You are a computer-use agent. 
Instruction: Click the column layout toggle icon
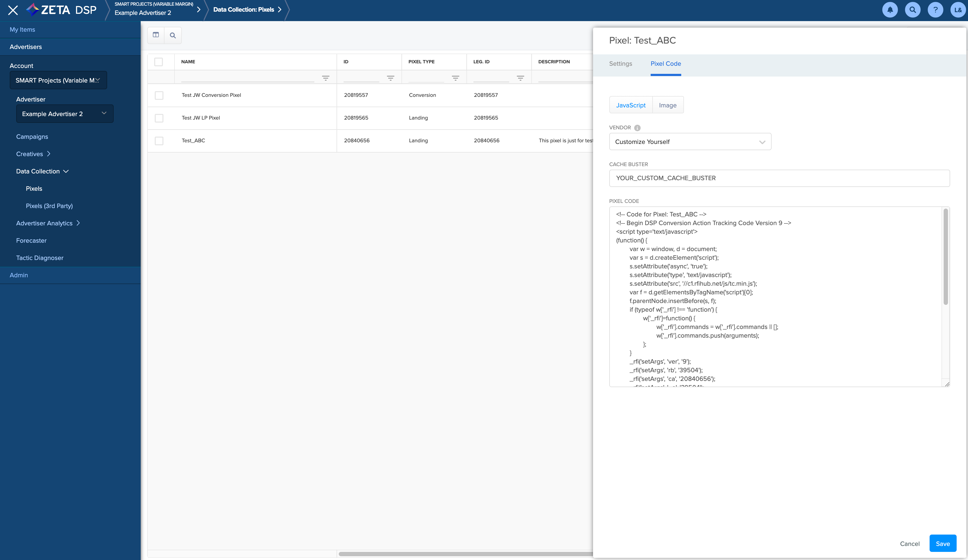point(156,35)
